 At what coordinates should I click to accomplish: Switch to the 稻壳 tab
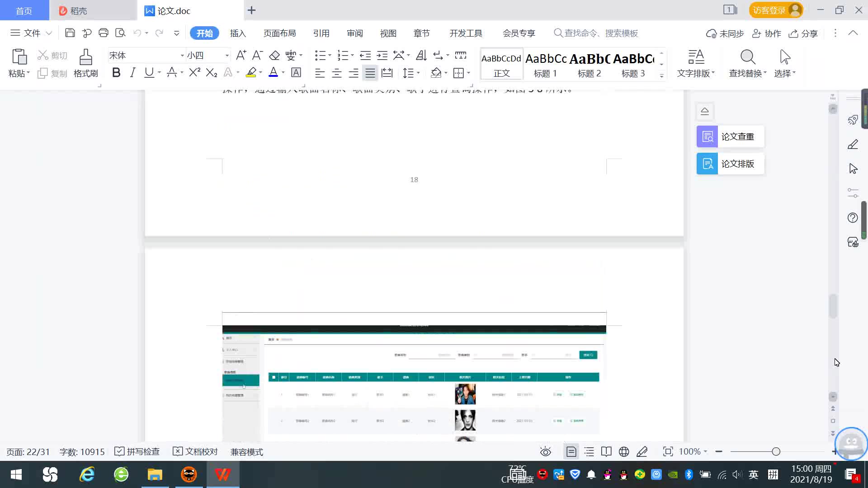[93, 10]
